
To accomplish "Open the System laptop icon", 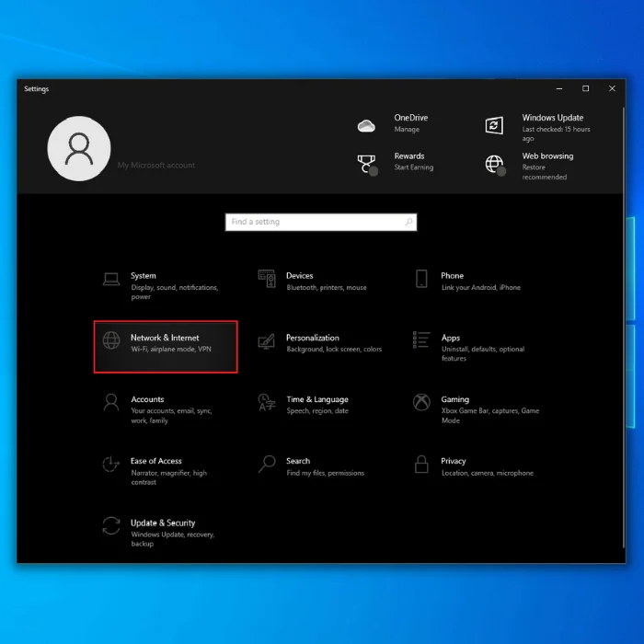I will pos(111,280).
